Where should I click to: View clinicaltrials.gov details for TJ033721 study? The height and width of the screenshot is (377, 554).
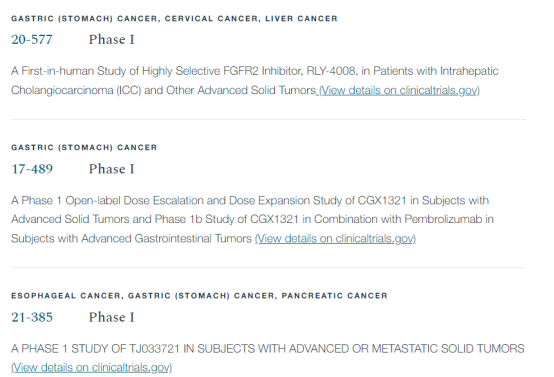[92, 367]
